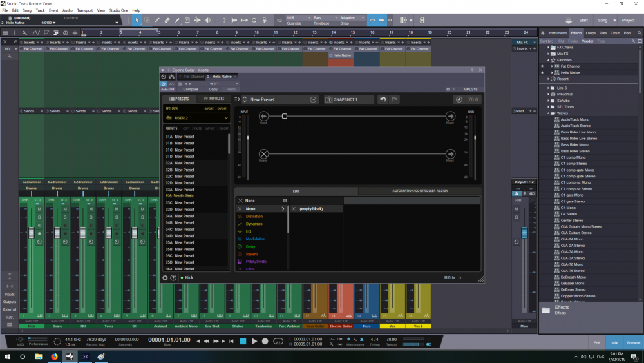Sort browser by Vendor
The image size is (644, 363).
(x=587, y=41)
